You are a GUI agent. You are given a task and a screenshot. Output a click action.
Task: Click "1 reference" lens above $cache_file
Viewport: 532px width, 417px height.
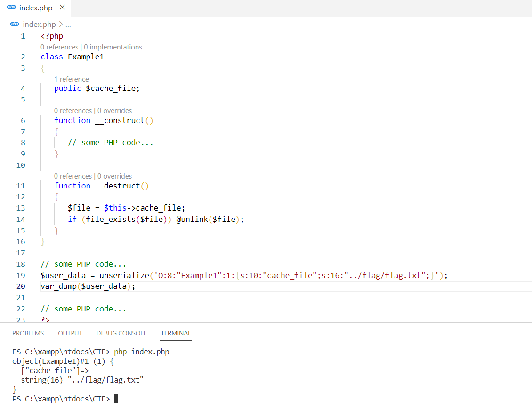tap(72, 79)
